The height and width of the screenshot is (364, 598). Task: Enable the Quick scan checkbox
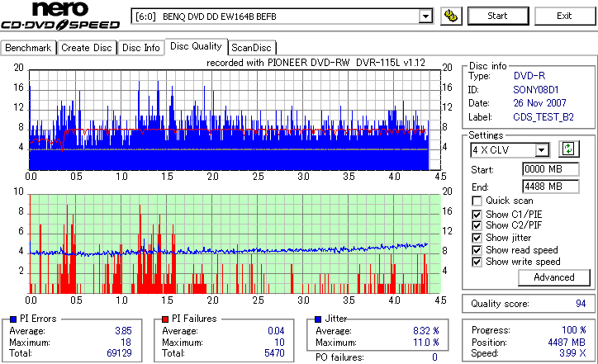pos(477,201)
